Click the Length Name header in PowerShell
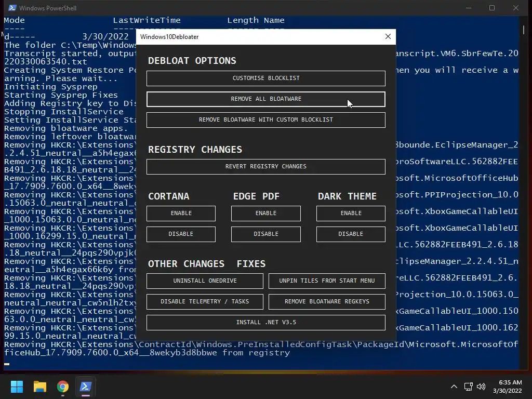Image resolution: width=532 pixels, height=399 pixels. [256, 20]
